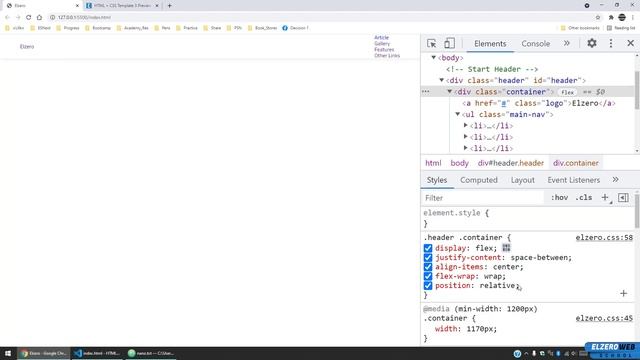640x360 pixels.
Task: Select the div#header.header breadcrumb
Action: (511, 163)
